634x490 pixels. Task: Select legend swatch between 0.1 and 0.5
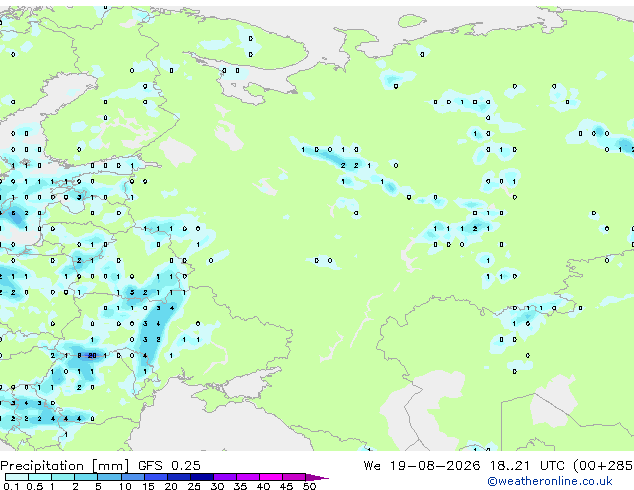point(17,477)
